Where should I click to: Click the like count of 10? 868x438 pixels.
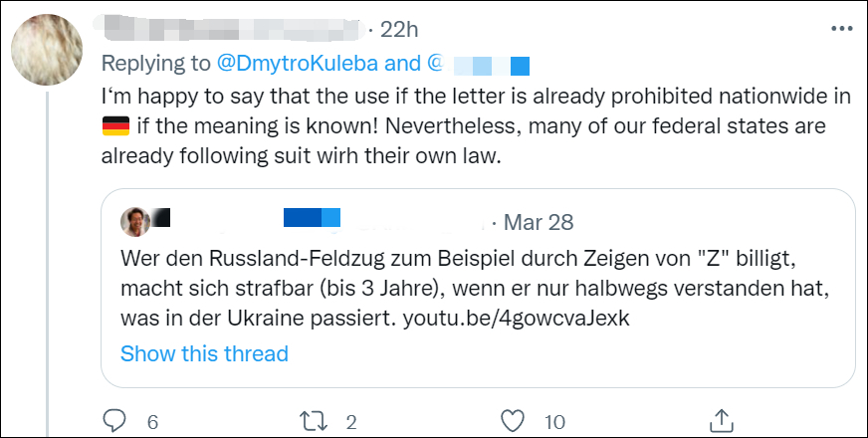pyautogui.click(x=555, y=421)
